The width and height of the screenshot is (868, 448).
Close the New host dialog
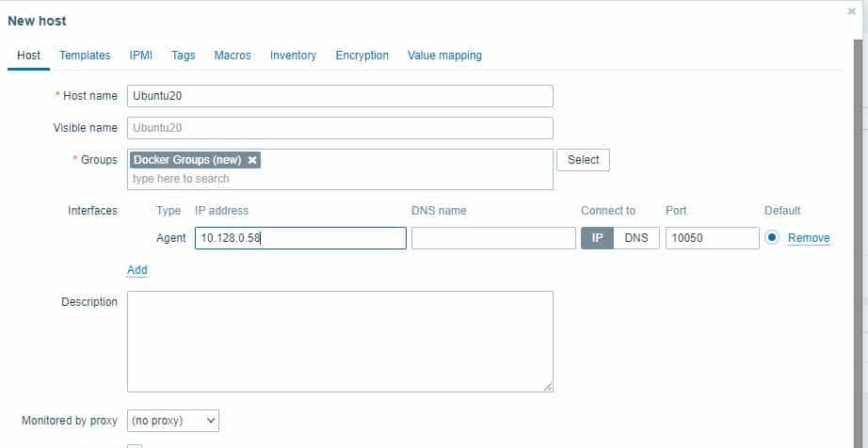pos(851,11)
